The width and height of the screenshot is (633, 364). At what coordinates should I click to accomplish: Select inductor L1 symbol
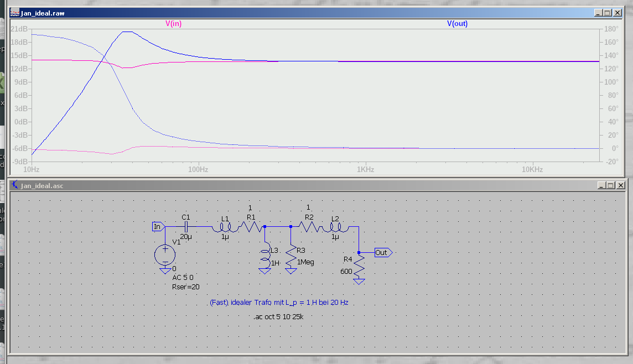(x=225, y=227)
